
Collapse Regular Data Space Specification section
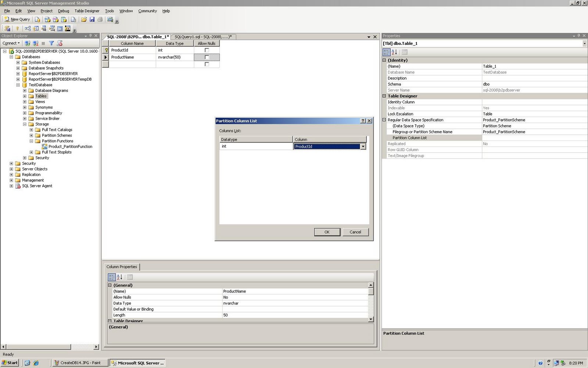[384, 120]
